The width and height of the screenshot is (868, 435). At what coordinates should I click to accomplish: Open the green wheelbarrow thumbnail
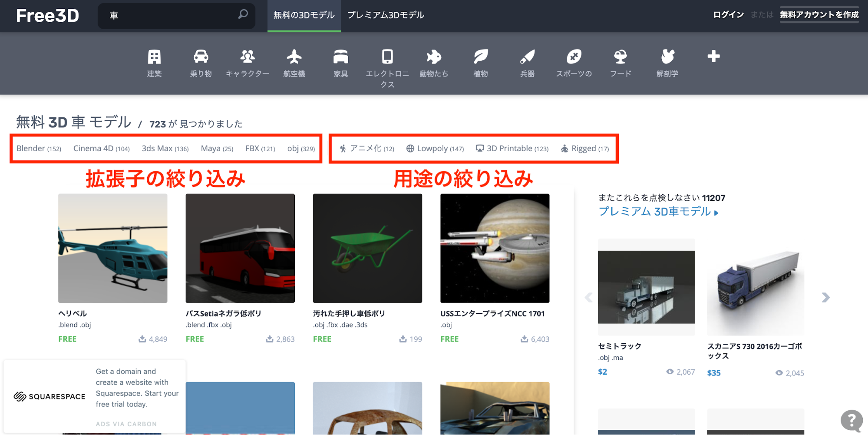(x=367, y=248)
